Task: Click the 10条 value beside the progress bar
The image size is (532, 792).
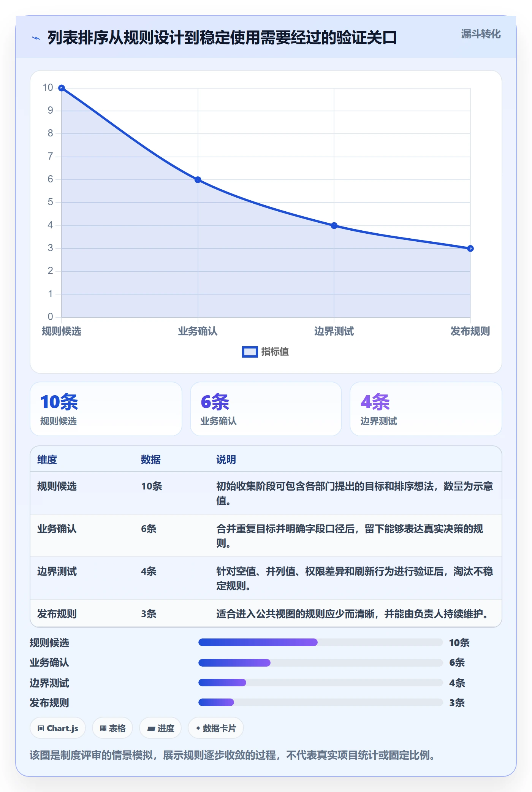Action: (459, 643)
